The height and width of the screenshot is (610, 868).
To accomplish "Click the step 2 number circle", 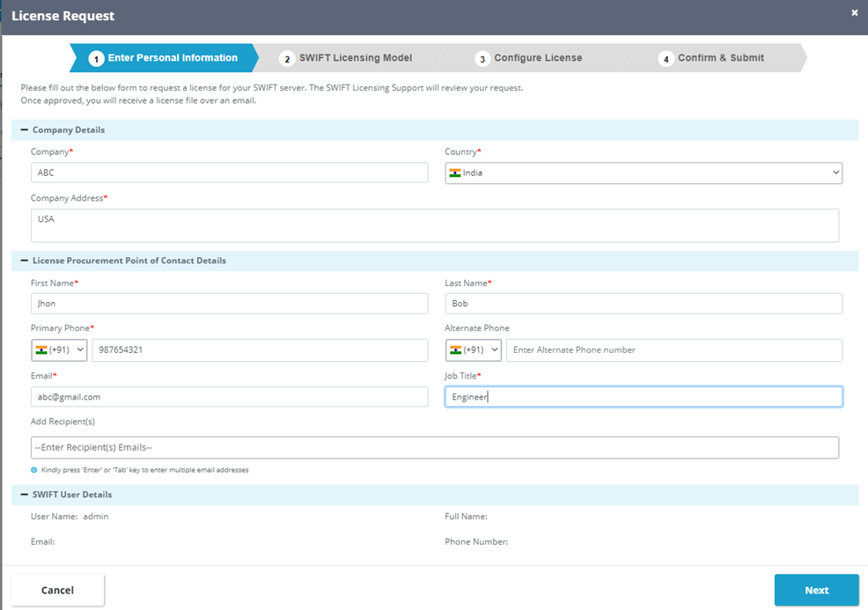I will [287, 59].
